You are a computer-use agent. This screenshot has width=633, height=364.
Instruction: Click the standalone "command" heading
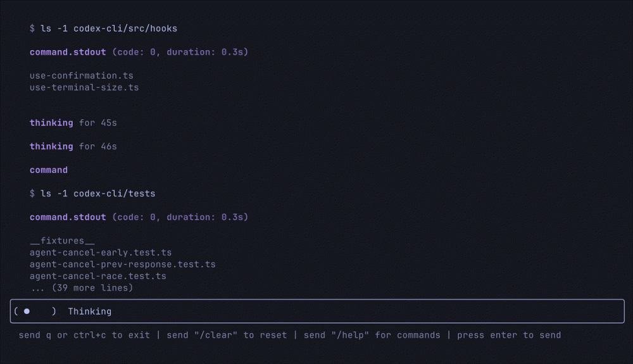click(x=49, y=170)
